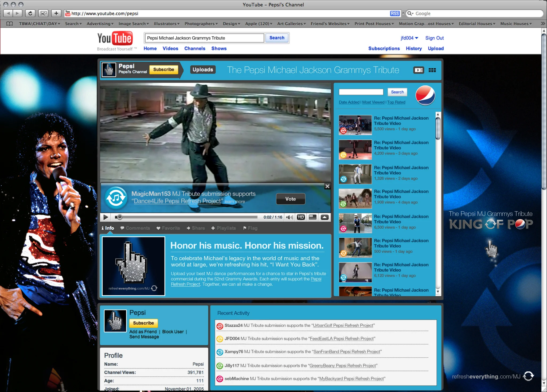Screen dimensions: 547x392
Task: Expand the Image Search bookmarks folder
Action: [x=134, y=24]
